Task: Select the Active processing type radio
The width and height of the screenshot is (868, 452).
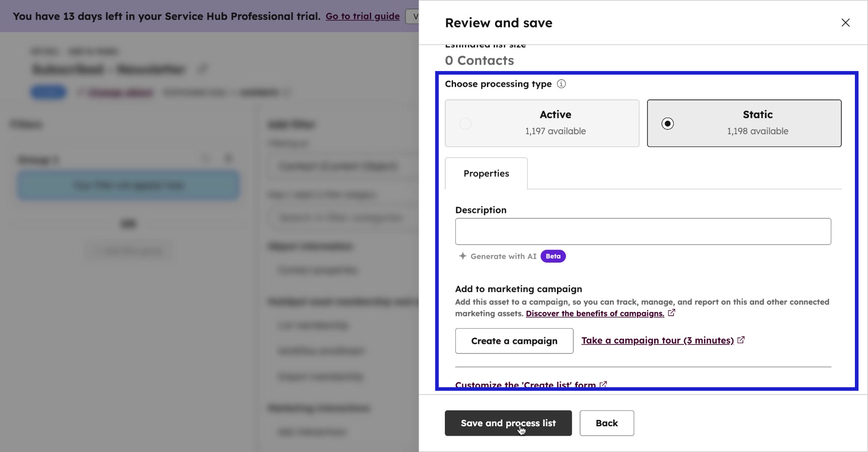Action: coord(465,123)
